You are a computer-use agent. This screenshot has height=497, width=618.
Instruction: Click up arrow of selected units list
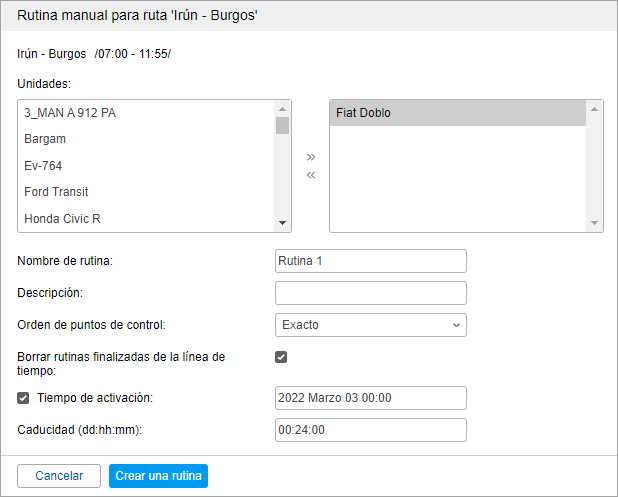point(596,109)
